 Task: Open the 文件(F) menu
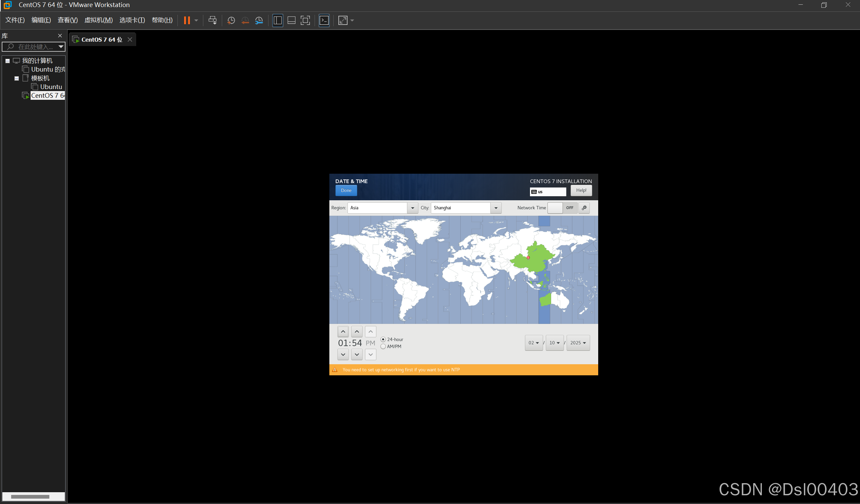[15, 20]
